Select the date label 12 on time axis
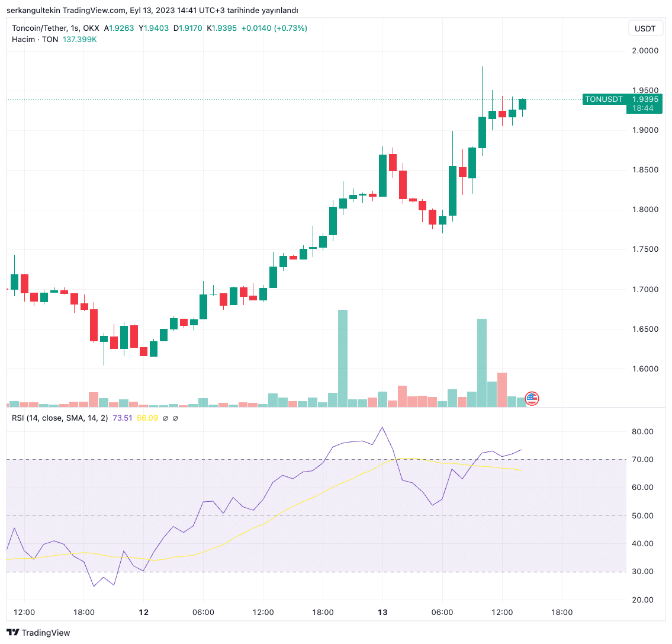The width and height of the screenshot is (672, 644). (143, 612)
